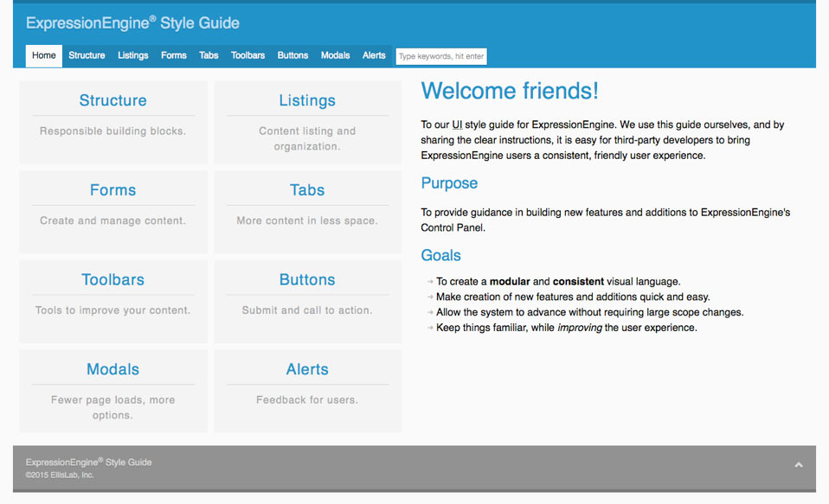Click 'Fewer page loads, more options.' text
Image resolution: width=829 pixels, height=504 pixels.
tap(113, 407)
